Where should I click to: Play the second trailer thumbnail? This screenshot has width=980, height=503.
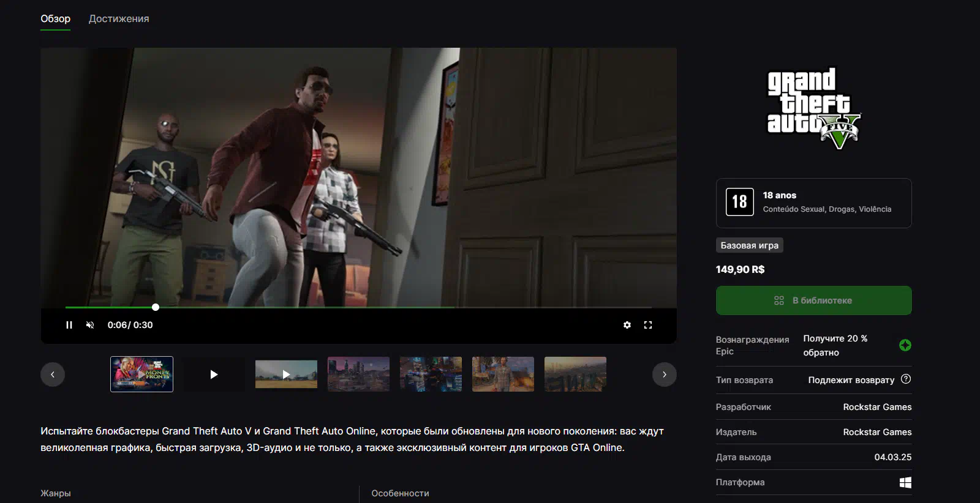point(214,374)
